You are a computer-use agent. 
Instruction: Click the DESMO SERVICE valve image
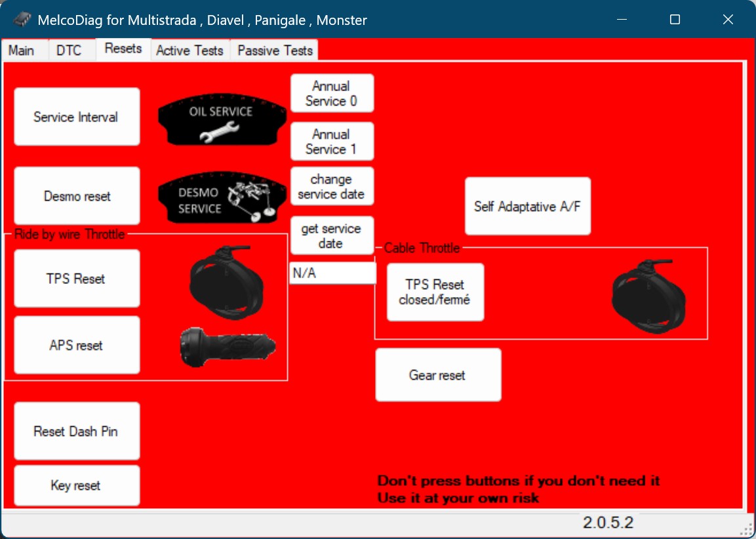click(222, 197)
